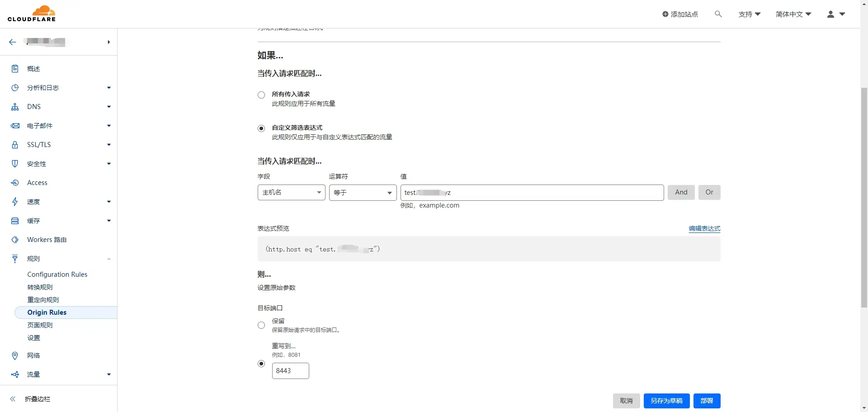Screen dimensions: 868x412
Task: Expand the SSL/TLS section arrow
Action: coord(109,145)
